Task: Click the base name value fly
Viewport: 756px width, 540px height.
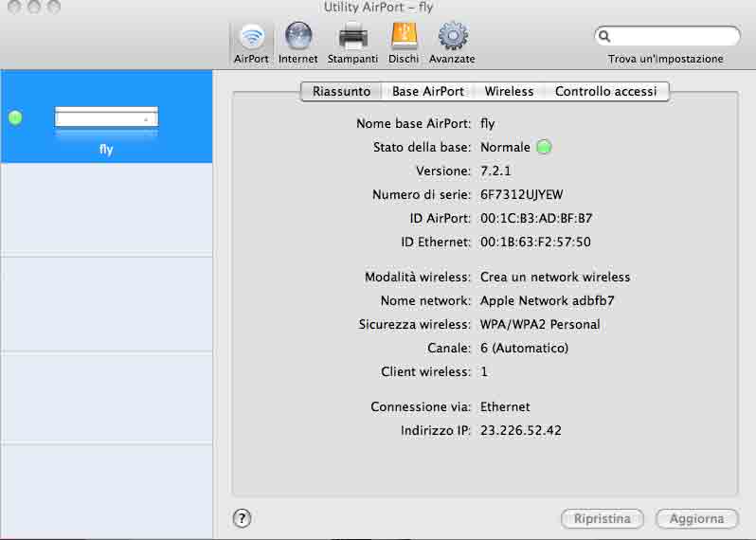Action: pos(488,124)
